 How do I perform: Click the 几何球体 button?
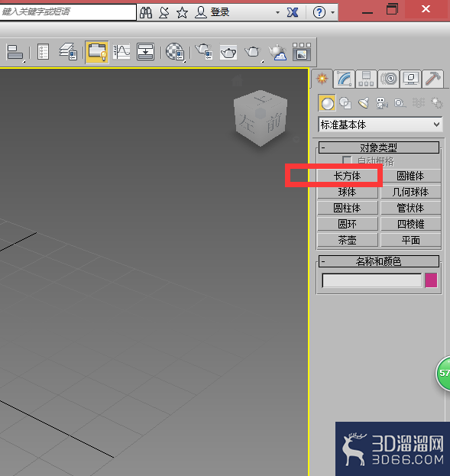click(x=410, y=192)
